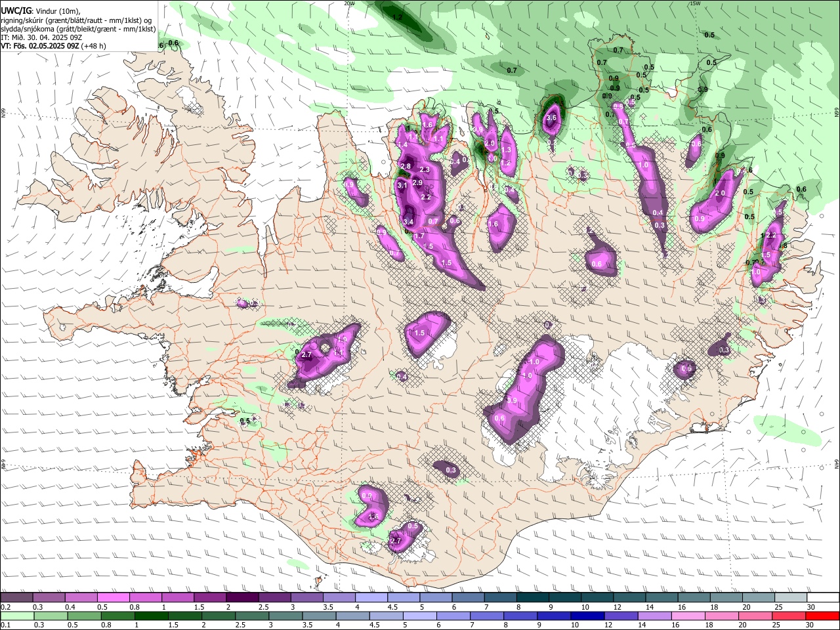The width and height of the screenshot is (840, 630).
Task: Click the 'slydda/snjókoma (grátt/bleikt/grænt' description line
Action: coord(78,29)
